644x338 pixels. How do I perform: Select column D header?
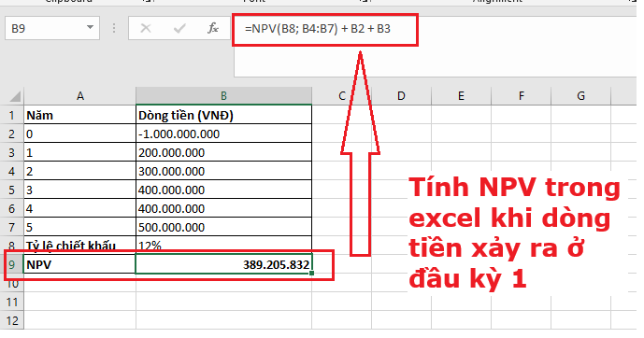point(401,96)
